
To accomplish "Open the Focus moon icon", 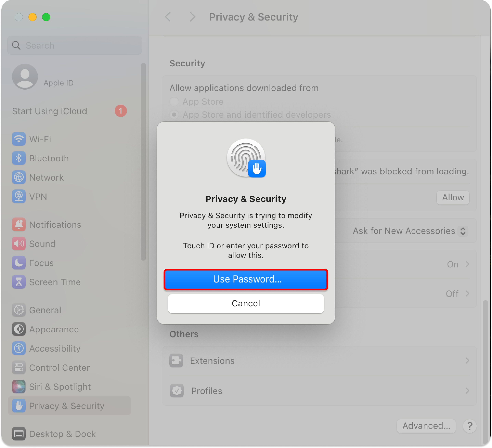I will 19,263.
